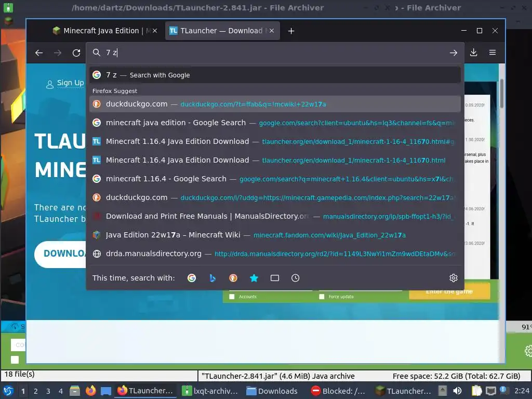The height and width of the screenshot is (399, 532).
Task: Search only in Bookmarks (star icon)
Action: coord(254,278)
